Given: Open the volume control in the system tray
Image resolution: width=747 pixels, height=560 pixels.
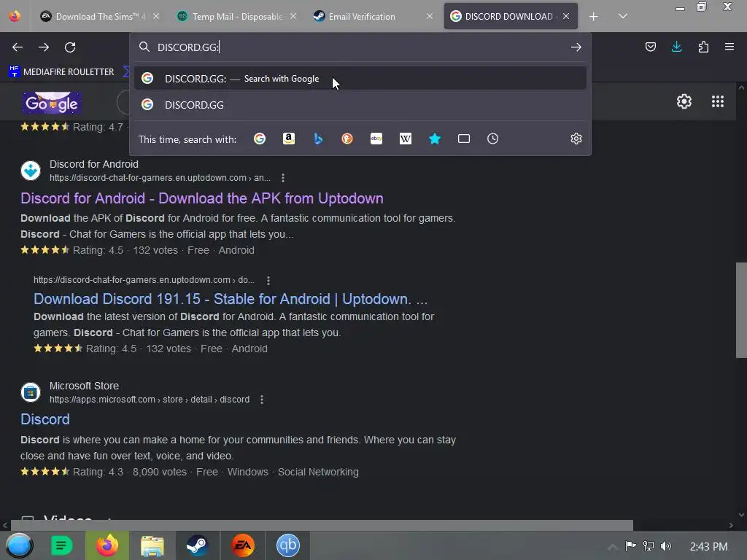Looking at the screenshot, I should (x=666, y=546).
